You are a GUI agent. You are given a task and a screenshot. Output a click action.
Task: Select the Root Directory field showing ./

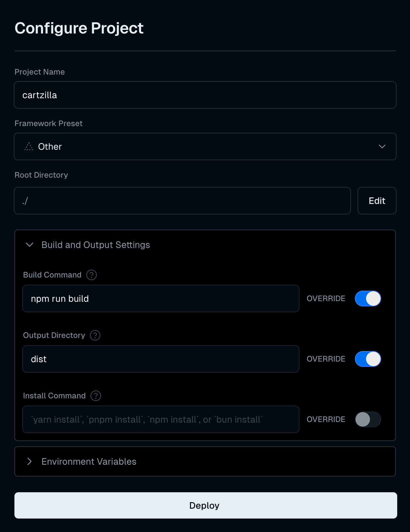tap(182, 201)
